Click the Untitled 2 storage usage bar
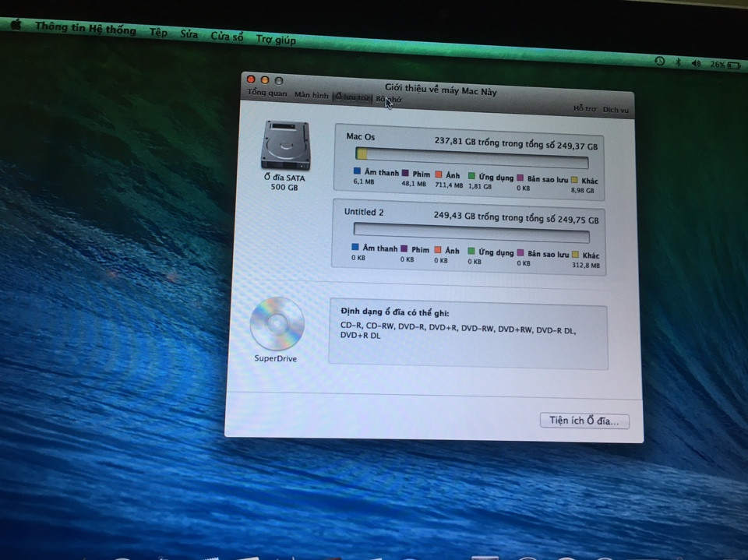This screenshot has height=560, width=748. click(471, 233)
